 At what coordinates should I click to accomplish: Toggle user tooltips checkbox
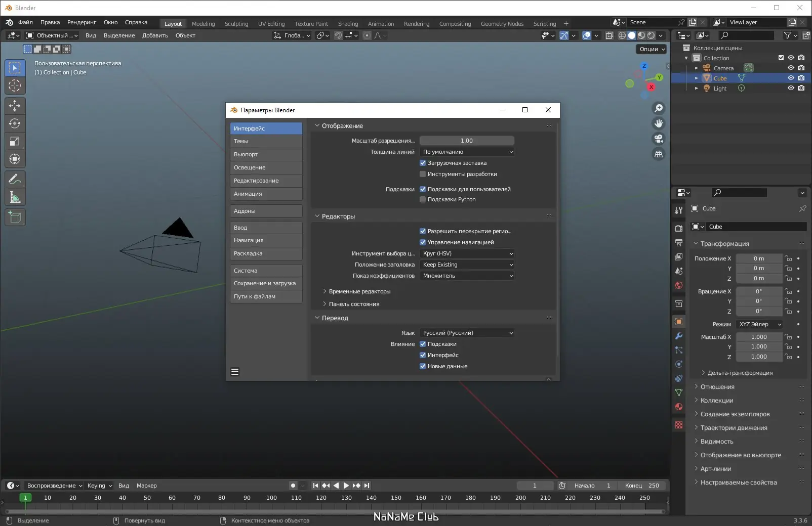pyautogui.click(x=423, y=189)
